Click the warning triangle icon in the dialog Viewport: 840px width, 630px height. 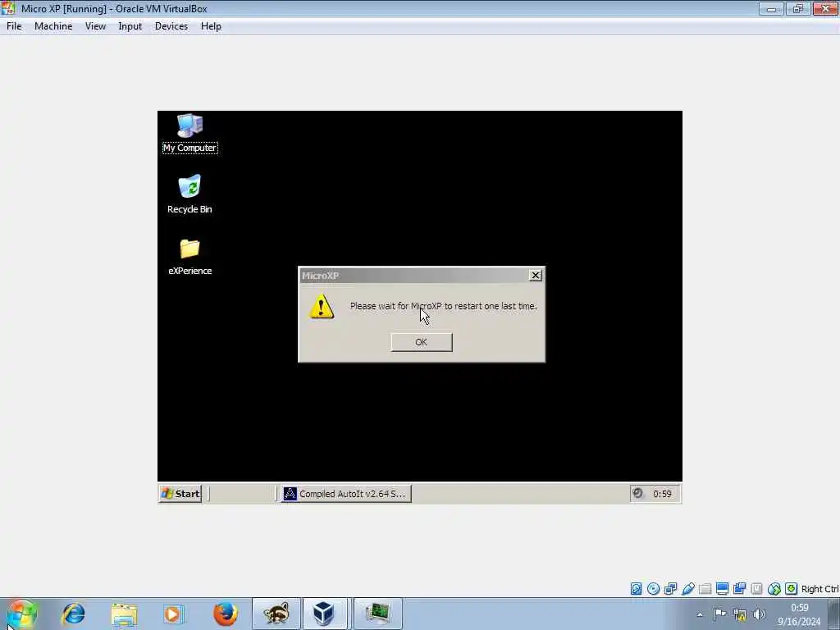(x=322, y=307)
